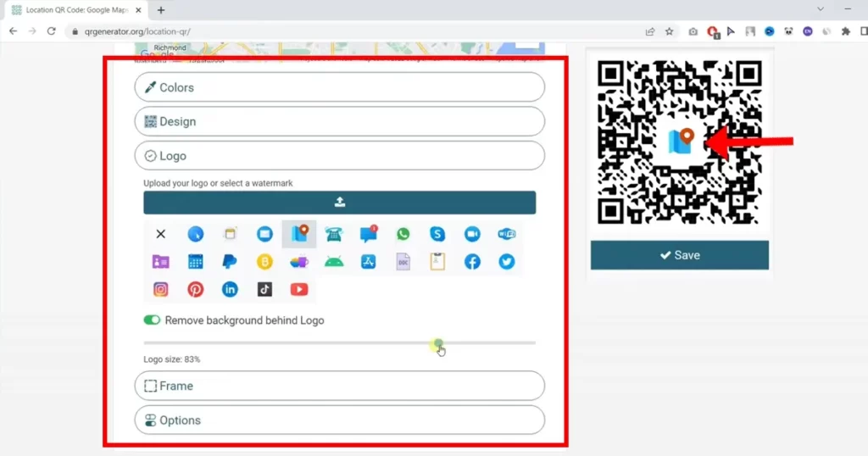Select the map location pin watermark

click(x=299, y=234)
